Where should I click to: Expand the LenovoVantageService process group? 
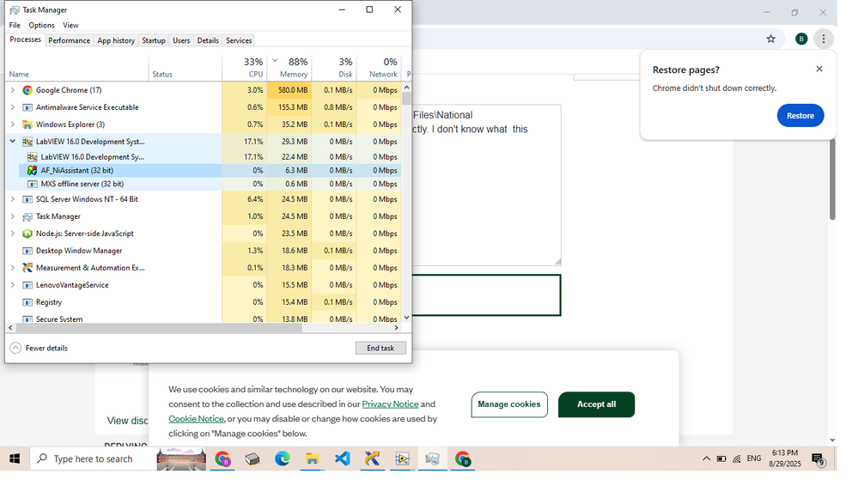(x=13, y=285)
